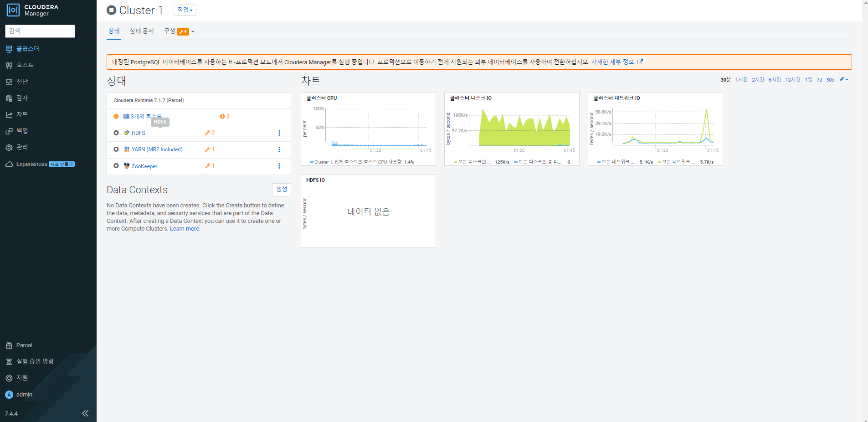Open the 진단 sidebar icon

click(x=9, y=82)
